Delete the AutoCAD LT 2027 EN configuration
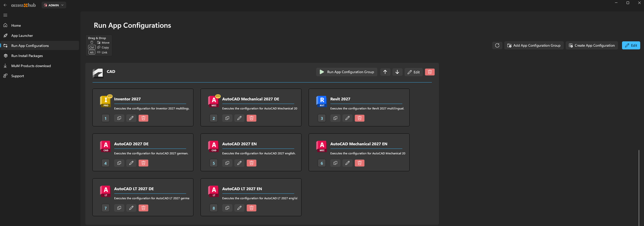Image resolution: width=644 pixels, height=226 pixels. tap(252, 208)
